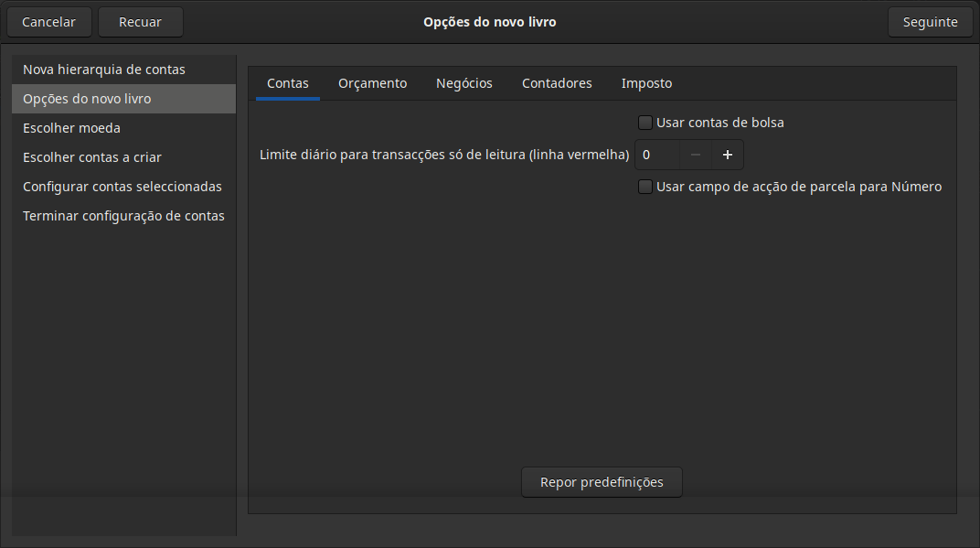
Task: Click 'Repor predefinições' to reset defaults
Action: point(602,482)
